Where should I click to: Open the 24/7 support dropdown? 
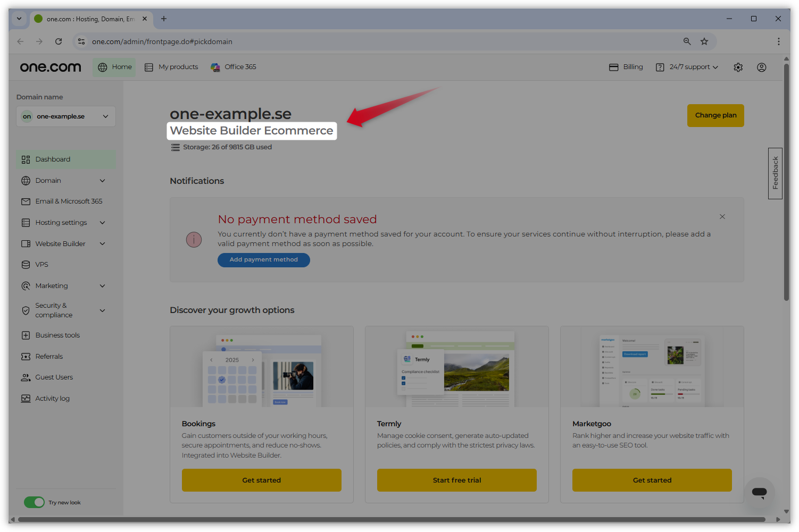click(687, 67)
